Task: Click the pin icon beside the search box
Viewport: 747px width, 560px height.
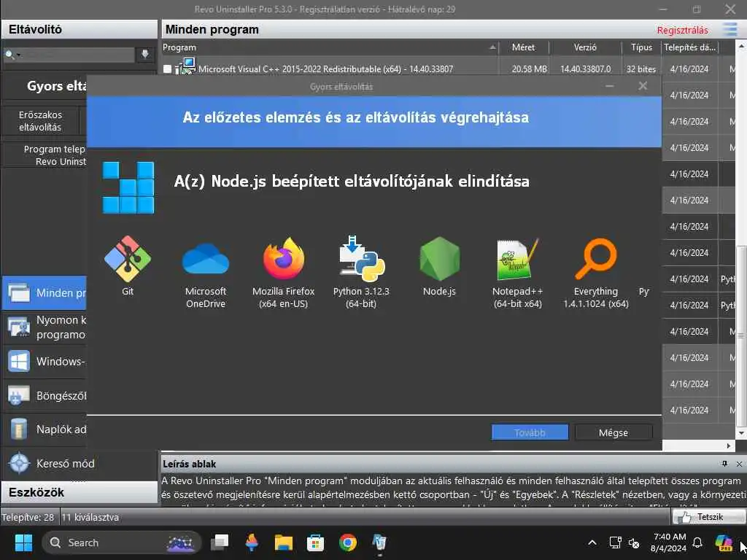Action: (x=145, y=54)
